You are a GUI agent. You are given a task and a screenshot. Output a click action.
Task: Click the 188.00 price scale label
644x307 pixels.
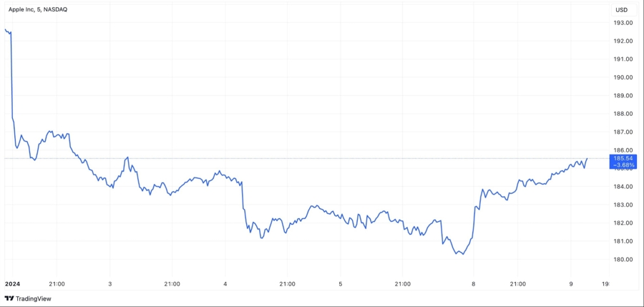623,114
